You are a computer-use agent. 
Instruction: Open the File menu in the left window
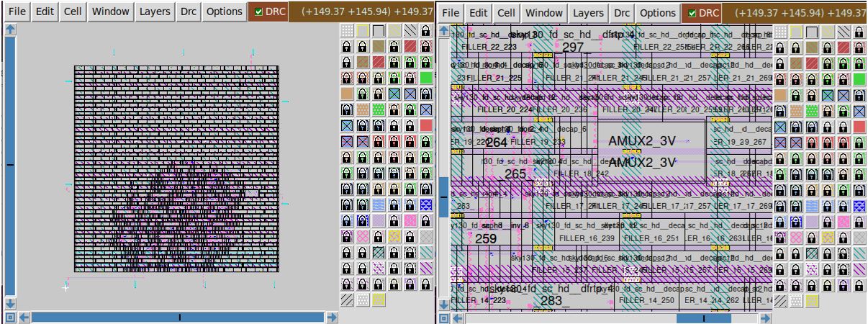pos(18,12)
